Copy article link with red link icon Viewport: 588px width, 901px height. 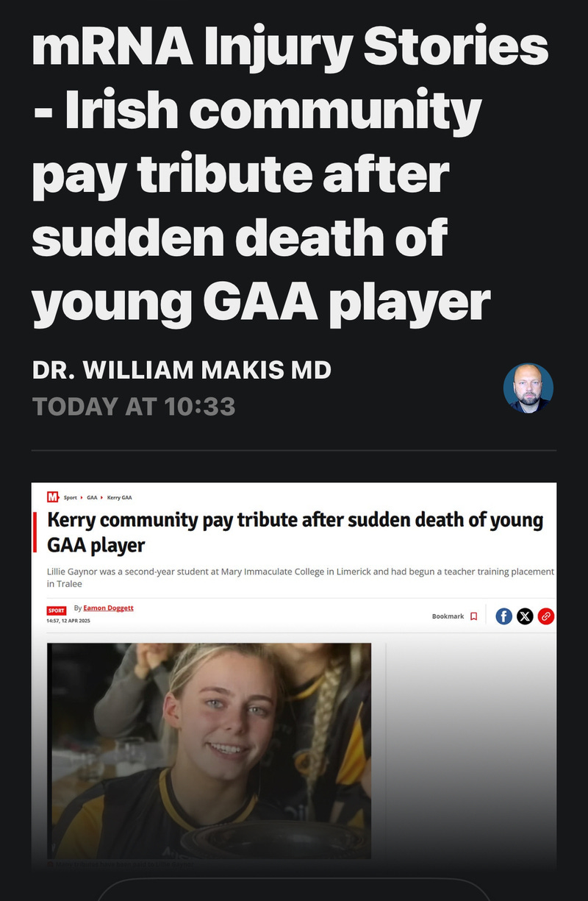pyautogui.click(x=546, y=616)
